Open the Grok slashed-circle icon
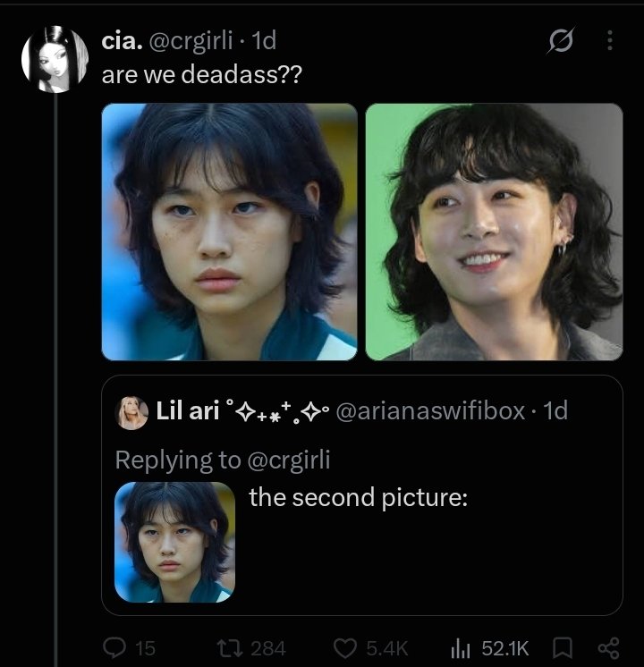644x667 pixels. (561, 41)
